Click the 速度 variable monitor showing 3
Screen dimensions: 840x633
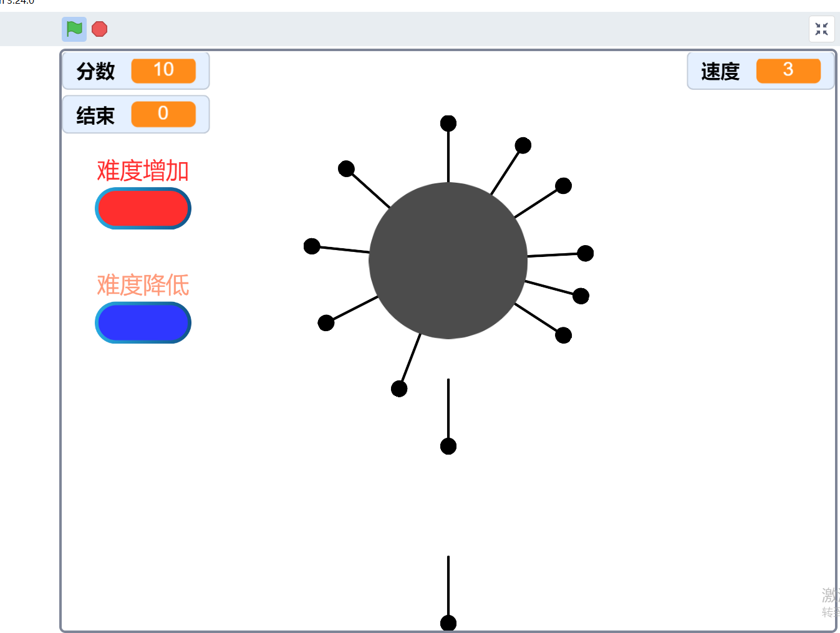[x=760, y=70]
